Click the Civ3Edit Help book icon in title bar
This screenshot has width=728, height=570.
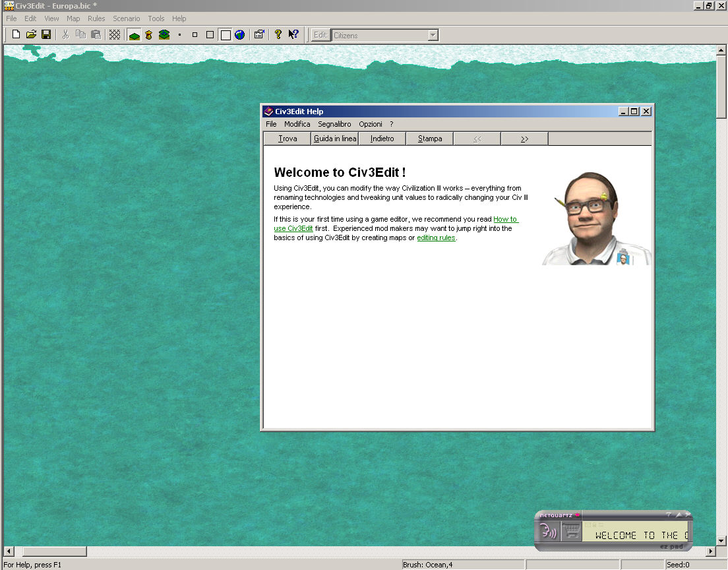coord(268,111)
